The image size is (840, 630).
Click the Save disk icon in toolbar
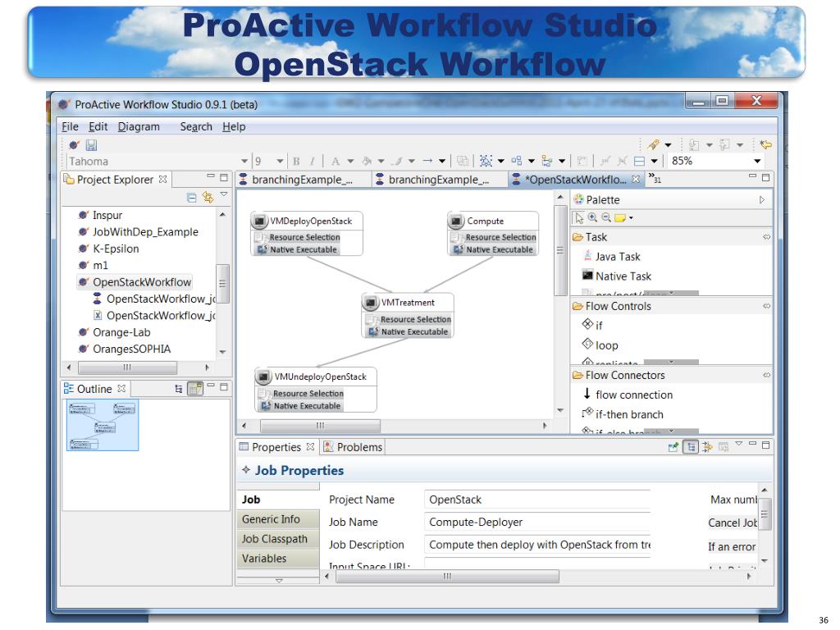[x=91, y=144]
